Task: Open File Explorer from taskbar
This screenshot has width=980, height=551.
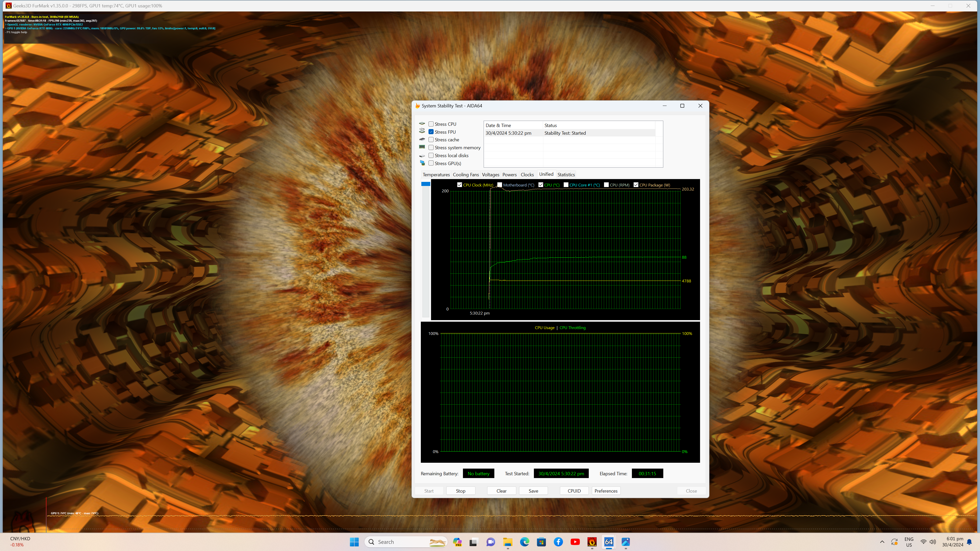Action: pyautogui.click(x=508, y=542)
